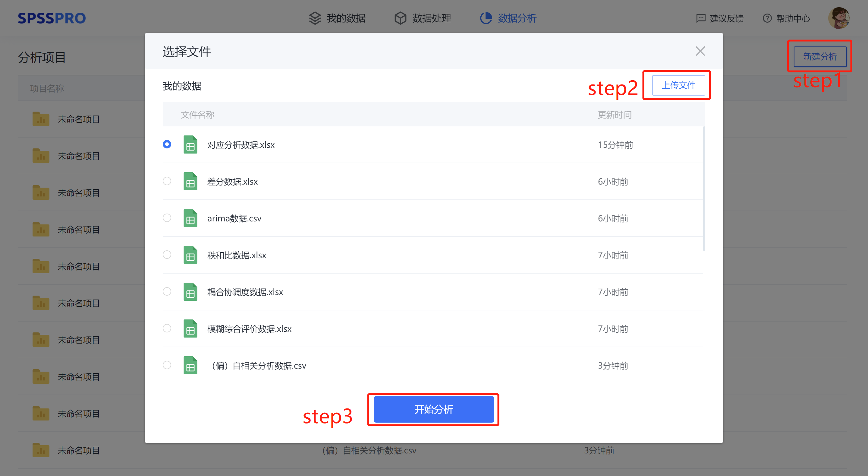Click the 我的数据 layers icon
The height and width of the screenshot is (476, 868).
coord(315,18)
